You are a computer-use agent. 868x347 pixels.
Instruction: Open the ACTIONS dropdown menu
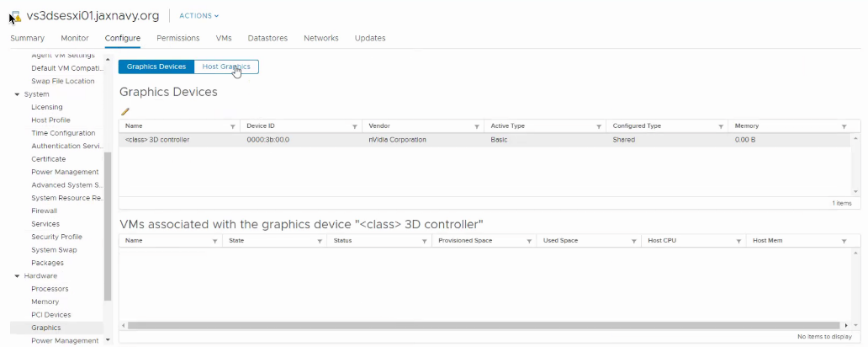point(199,16)
